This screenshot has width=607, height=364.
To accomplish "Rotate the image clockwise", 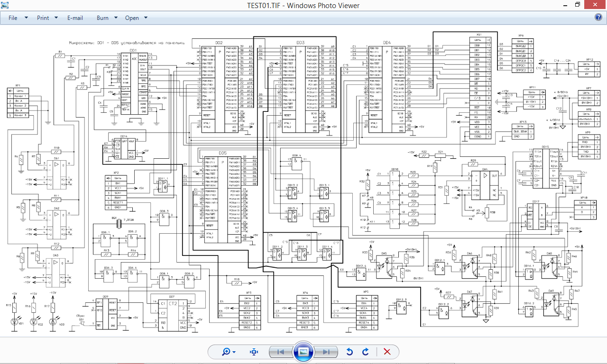I will tap(366, 352).
